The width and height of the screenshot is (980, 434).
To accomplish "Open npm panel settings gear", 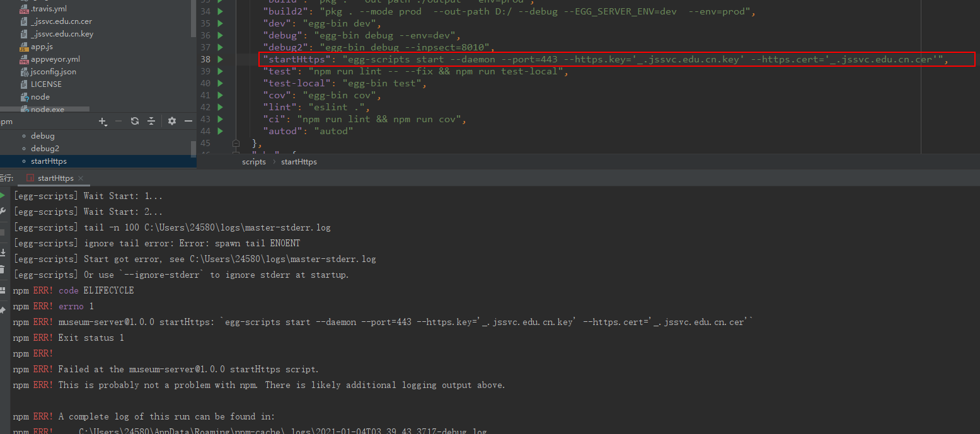I will click(x=172, y=121).
